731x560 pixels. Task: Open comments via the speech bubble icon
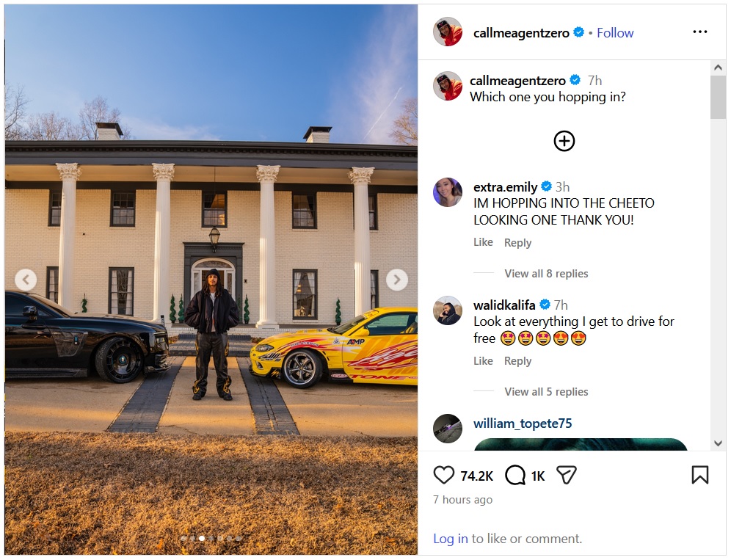(x=515, y=475)
